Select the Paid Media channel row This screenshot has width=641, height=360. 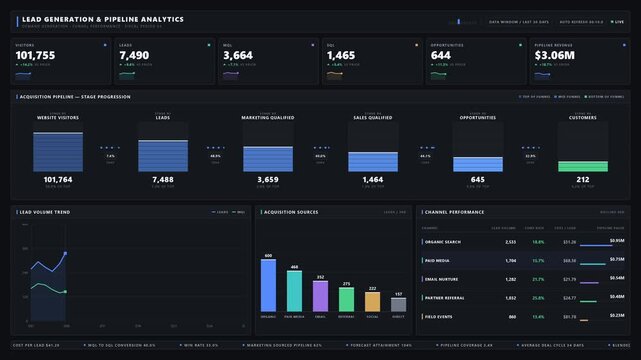523,260
